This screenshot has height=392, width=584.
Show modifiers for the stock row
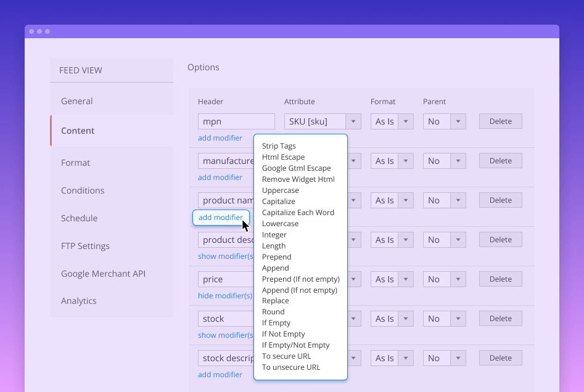(225, 335)
